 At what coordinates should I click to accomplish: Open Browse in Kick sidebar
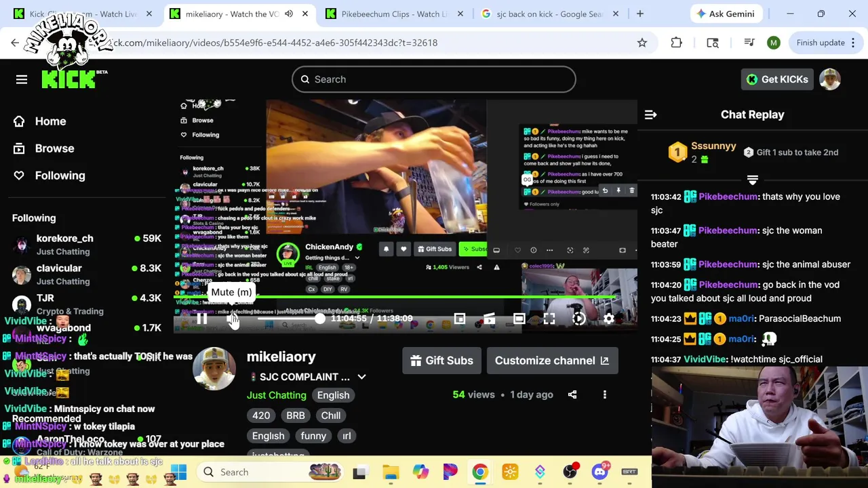(45, 148)
